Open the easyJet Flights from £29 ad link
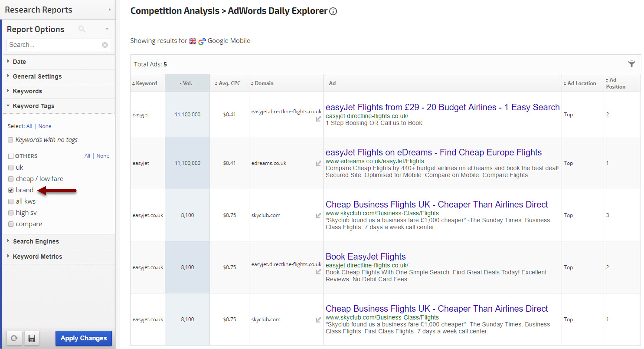644x349 pixels. coord(443,107)
